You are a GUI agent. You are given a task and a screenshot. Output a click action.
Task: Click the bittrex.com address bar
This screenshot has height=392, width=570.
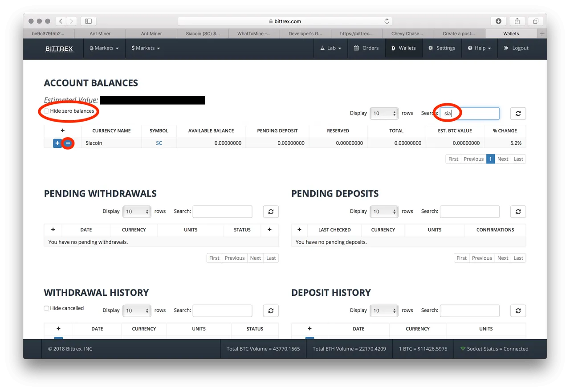point(285,21)
